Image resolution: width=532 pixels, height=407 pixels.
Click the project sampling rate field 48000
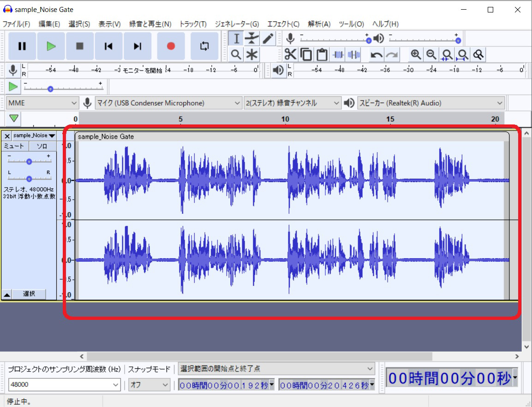(x=64, y=384)
